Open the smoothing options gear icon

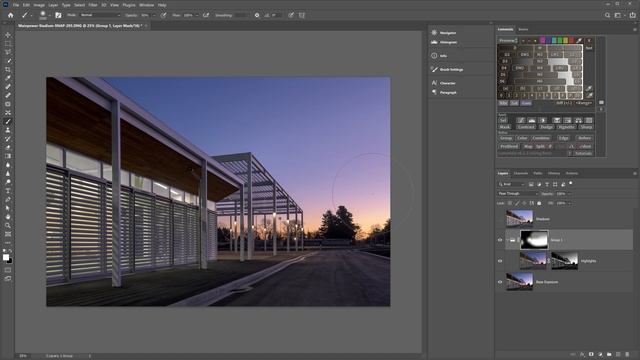click(x=257, y=15)
